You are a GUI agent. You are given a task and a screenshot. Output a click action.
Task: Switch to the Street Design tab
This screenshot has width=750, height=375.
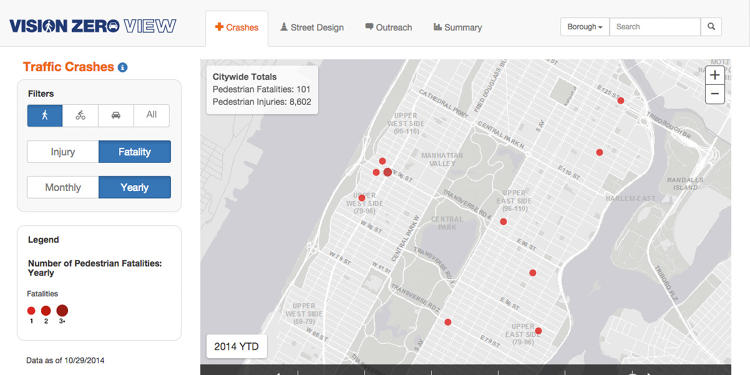click(x=312, y=28)
